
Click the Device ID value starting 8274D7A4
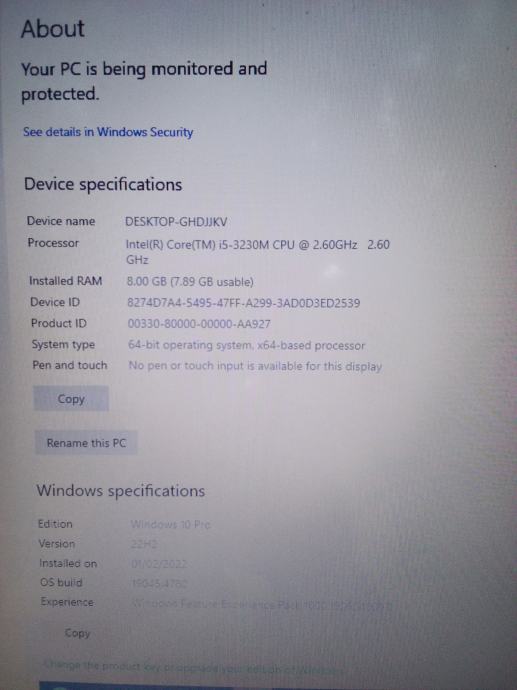243,303
